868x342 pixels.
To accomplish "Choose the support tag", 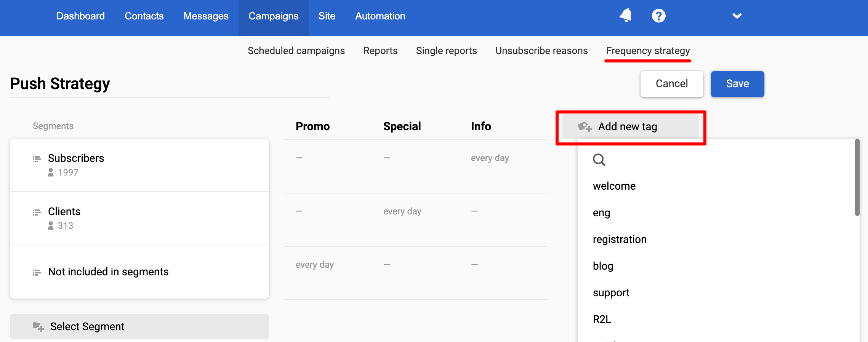I will click(x=611, y=293).
